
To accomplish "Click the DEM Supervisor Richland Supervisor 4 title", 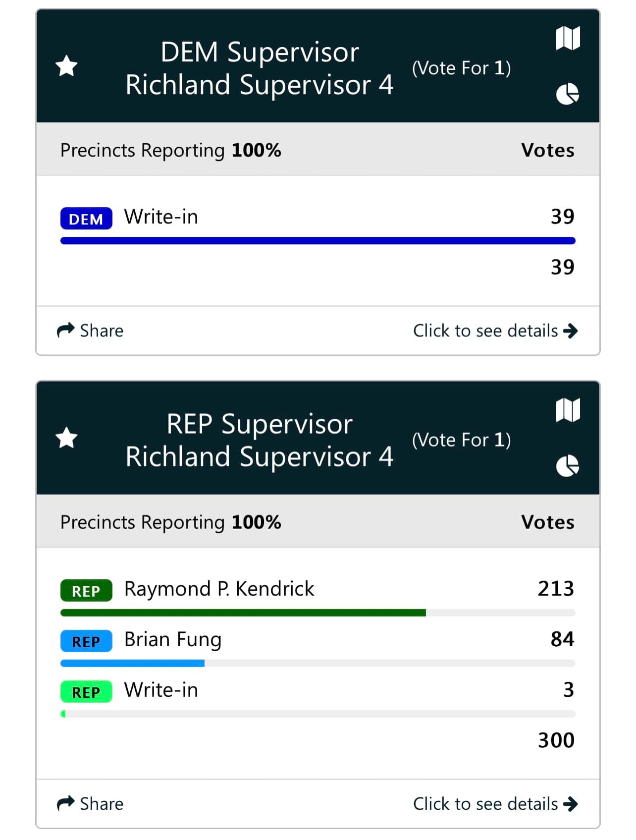I will click(260, 68).
